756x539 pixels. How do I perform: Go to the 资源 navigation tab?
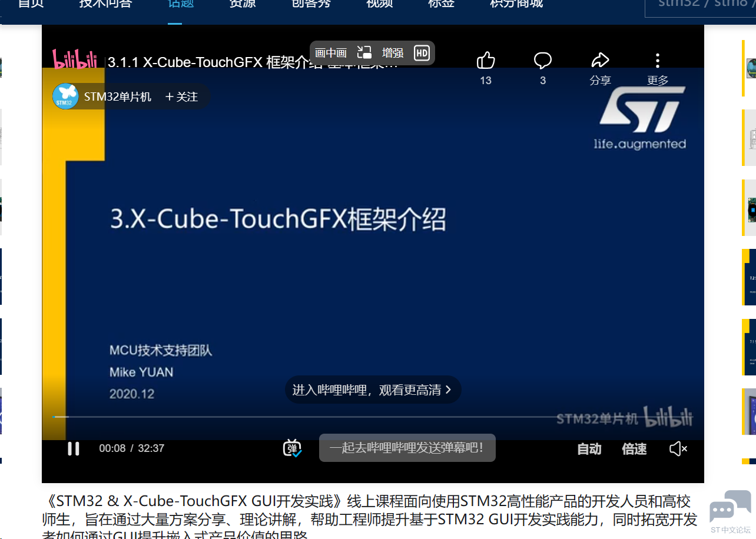[243, 4]
